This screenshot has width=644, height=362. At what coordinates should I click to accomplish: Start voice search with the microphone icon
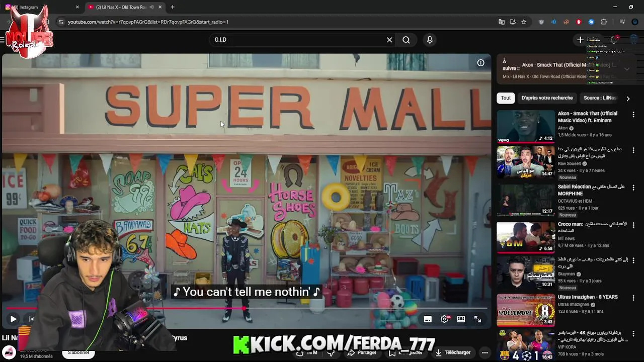[430, 40]
